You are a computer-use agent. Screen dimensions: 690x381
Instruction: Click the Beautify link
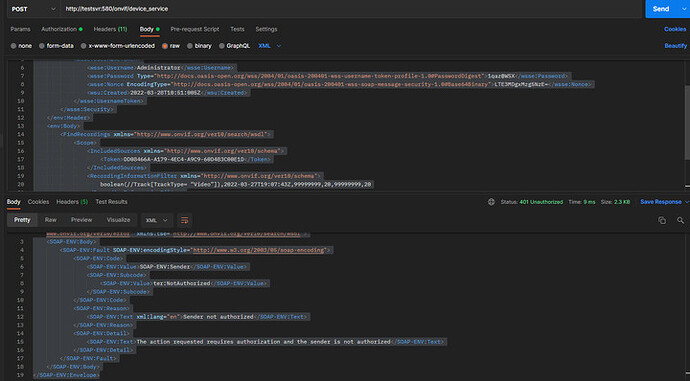(x=675, y=46)
